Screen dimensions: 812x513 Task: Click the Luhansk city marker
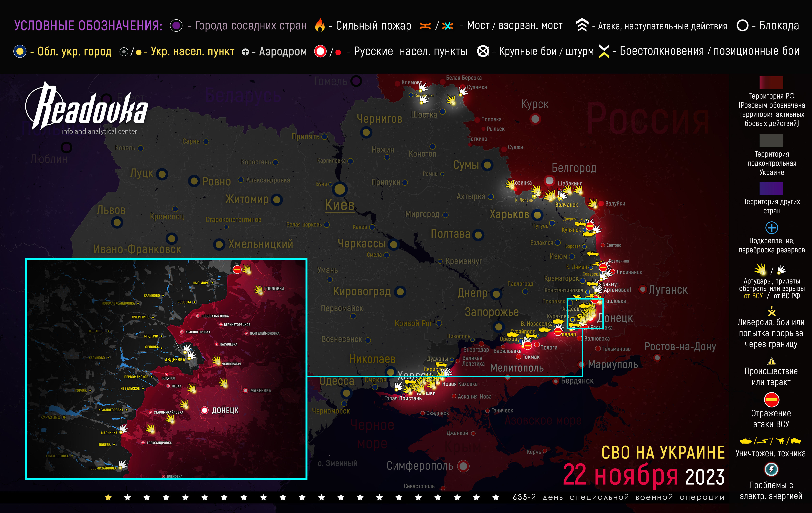[x=643, y=289]
